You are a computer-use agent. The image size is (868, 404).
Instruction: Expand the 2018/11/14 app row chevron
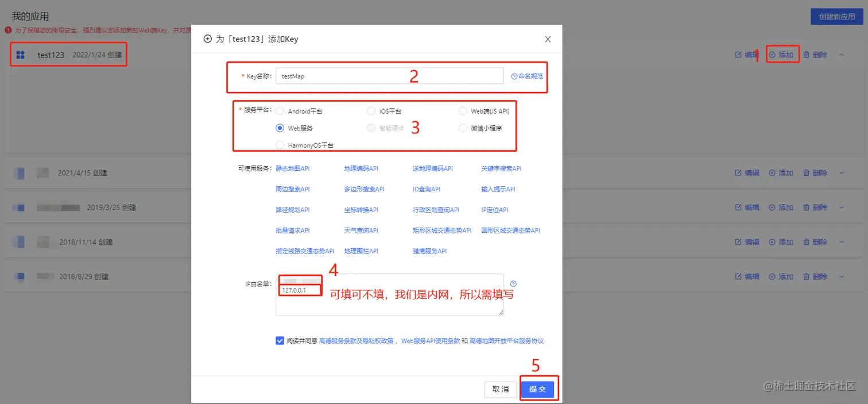tap(842, 242)
